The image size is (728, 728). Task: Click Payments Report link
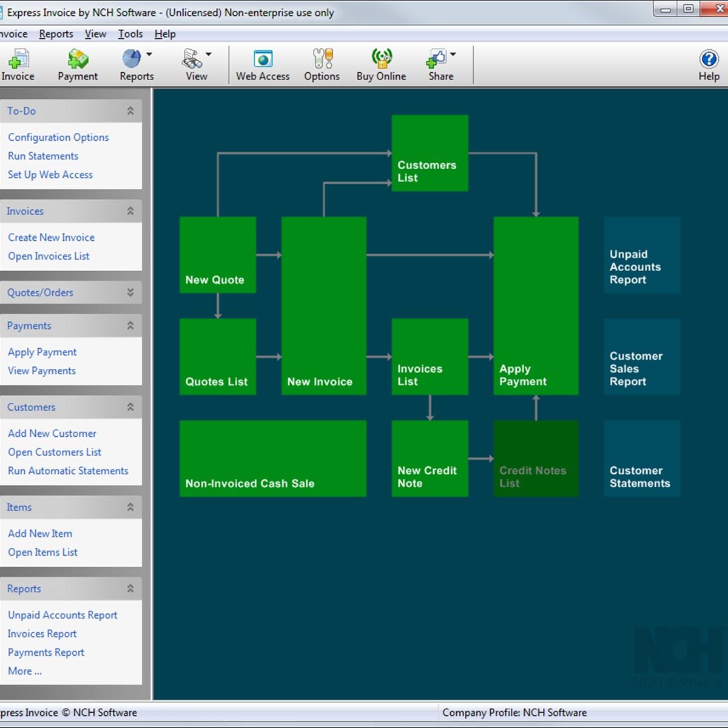pos(46,653)
